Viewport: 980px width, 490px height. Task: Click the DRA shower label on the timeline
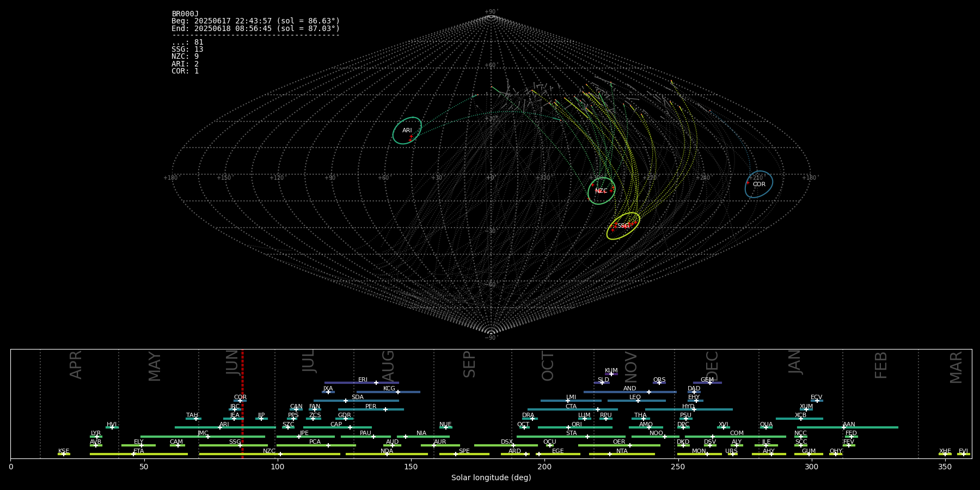pyautogui.click(x=528, y=415)
